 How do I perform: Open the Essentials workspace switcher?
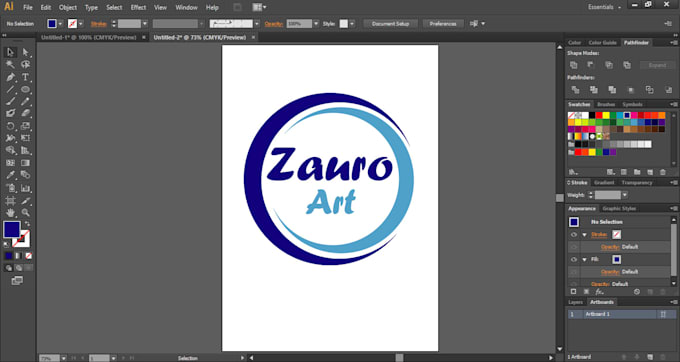[604, 7]
